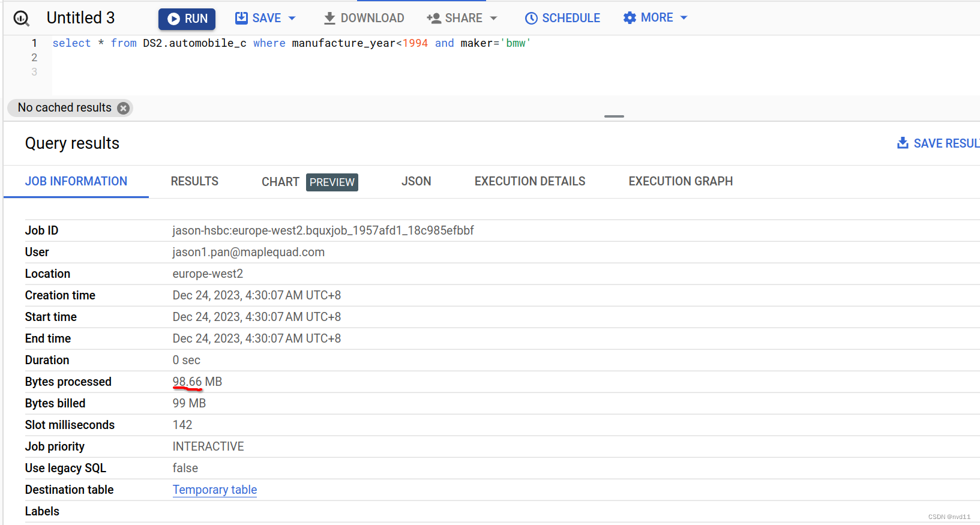Open the JSON tab
The height and width of the screenshot is (525, 980).
tap(416, 181)
